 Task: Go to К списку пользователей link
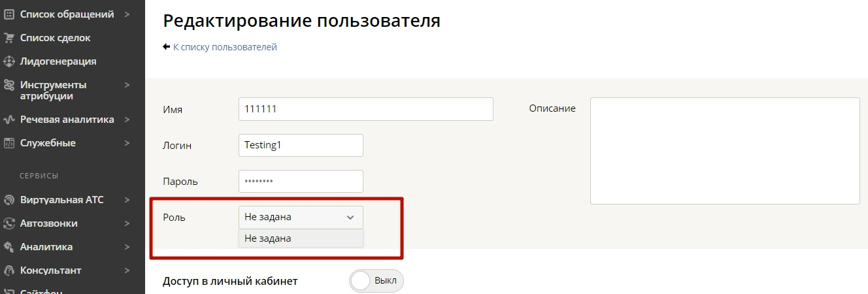click(x=225, y=47)
